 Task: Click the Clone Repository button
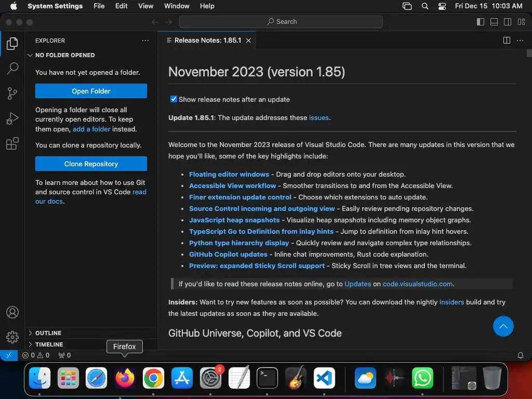click(91, 164)
